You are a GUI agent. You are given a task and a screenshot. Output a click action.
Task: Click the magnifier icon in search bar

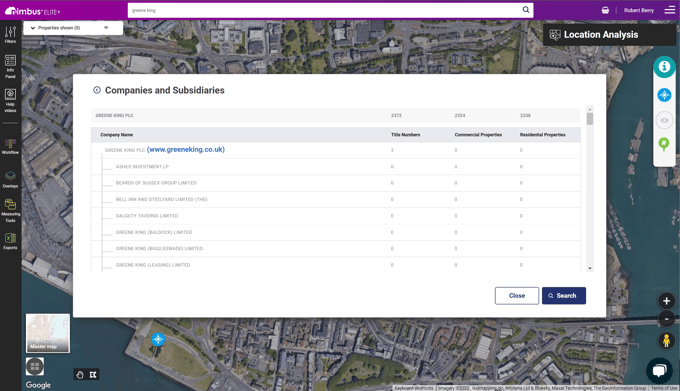(x=526, y=10)
